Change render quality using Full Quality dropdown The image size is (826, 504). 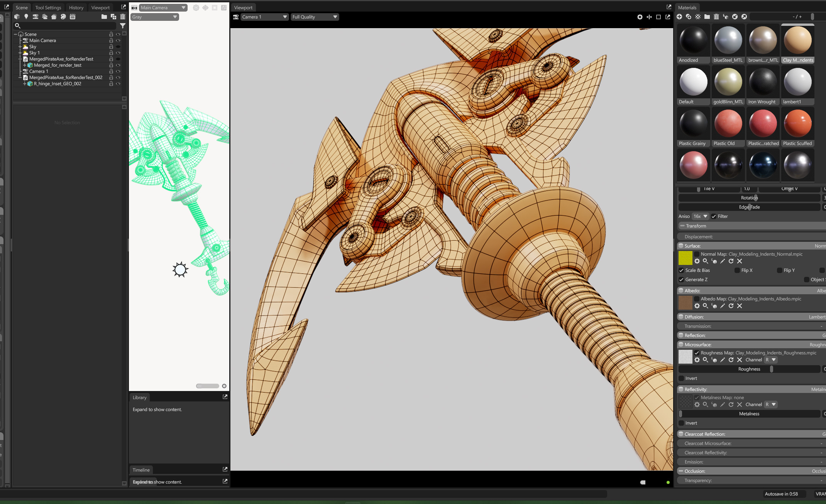pyautogui.click(x=315, y=17)
